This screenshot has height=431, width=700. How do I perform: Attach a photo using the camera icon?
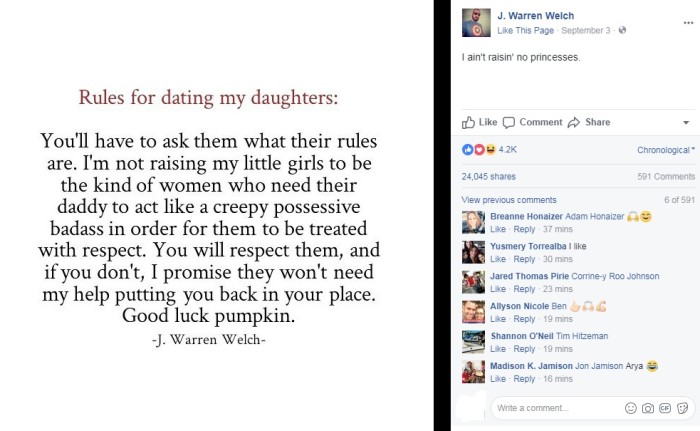[x=648, y=408]
